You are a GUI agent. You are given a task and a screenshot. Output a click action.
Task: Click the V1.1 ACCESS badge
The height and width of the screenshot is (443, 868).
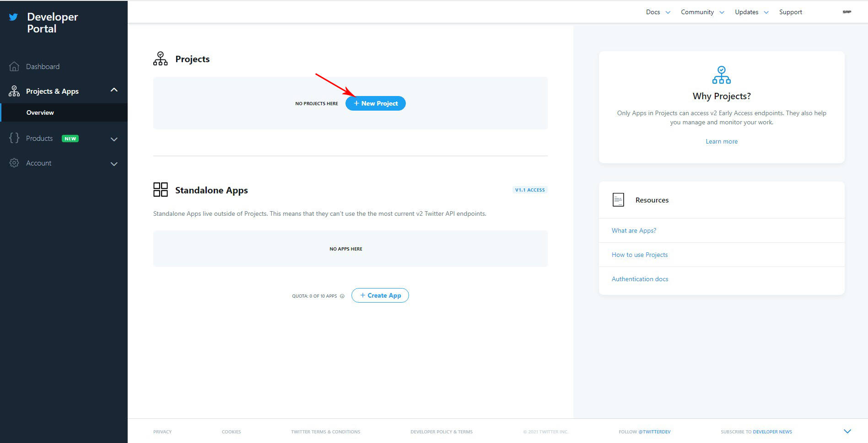click(x=530, y=190)
